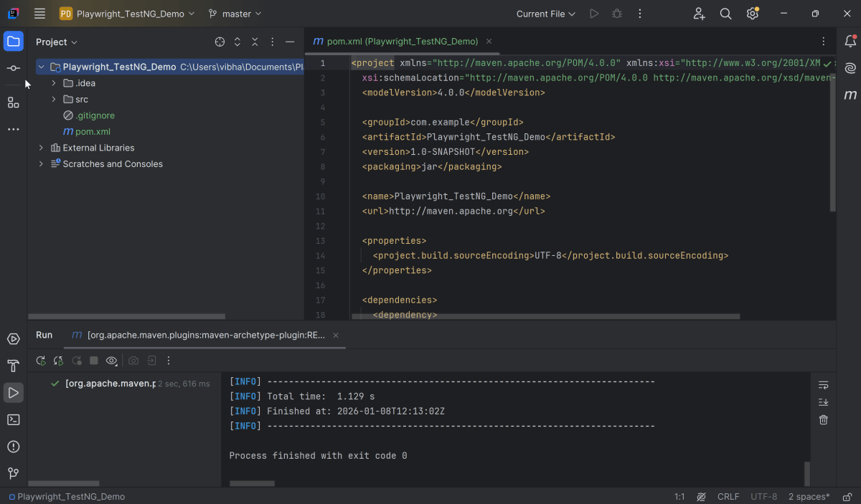
Task: Click CRLF line separator in status bar
Action: pyautogui.click(x=728, y=496)
